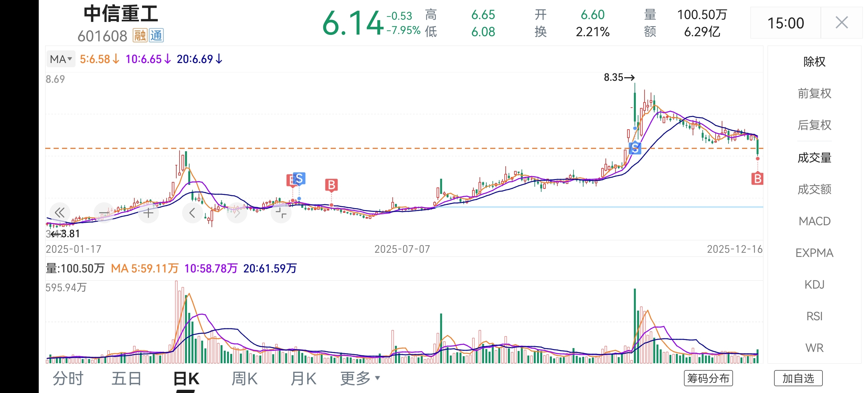This screenshot has height=393, width=868.
Task: Select 除权 price adjustment option
Action: coord(814,62)
